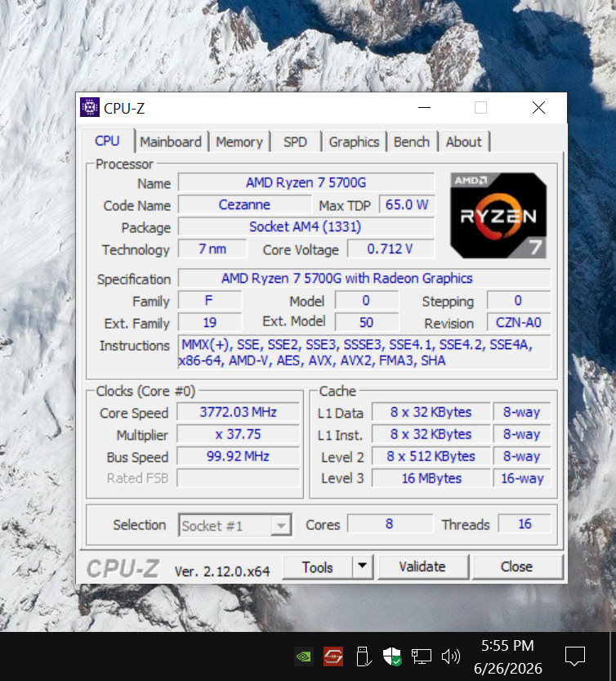Open the Memory tab
Viewport: 616px width, 681px height.
[239, 142]
